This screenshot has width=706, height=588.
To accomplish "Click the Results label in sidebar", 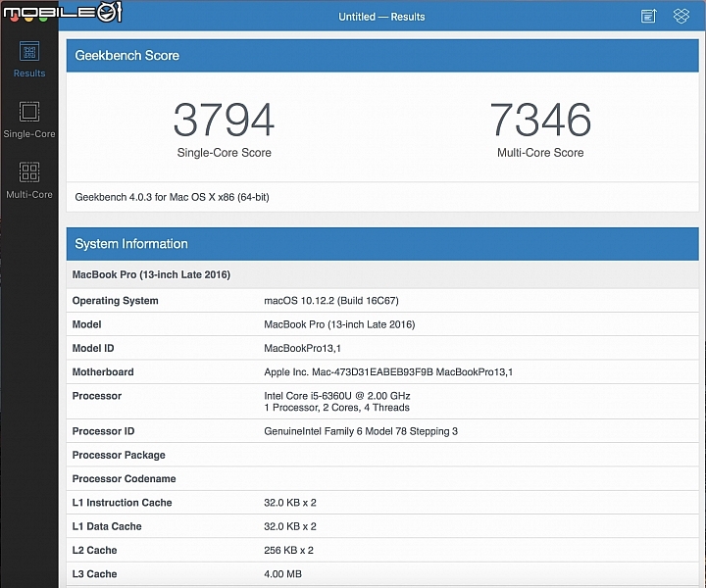I will point(29,73).
